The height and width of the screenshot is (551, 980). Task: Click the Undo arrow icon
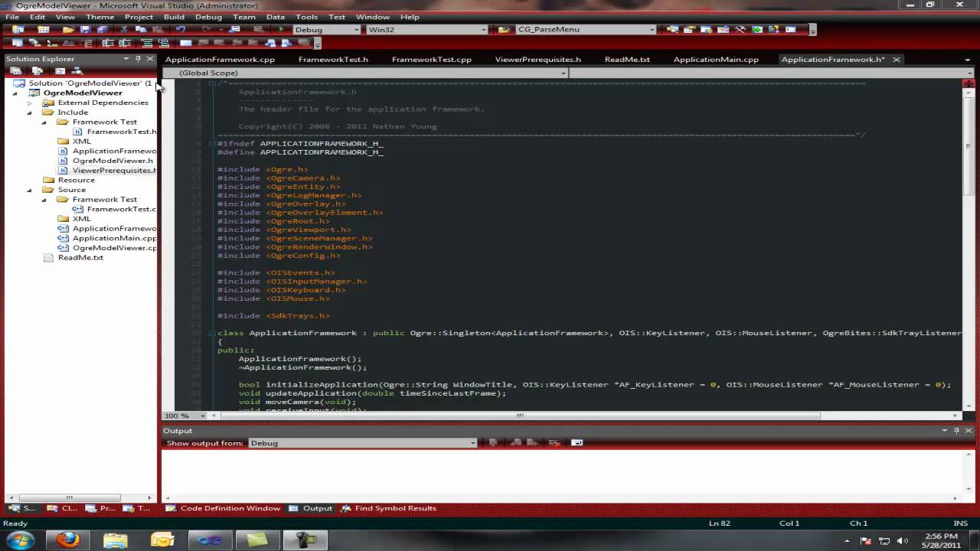coord(181,30)
